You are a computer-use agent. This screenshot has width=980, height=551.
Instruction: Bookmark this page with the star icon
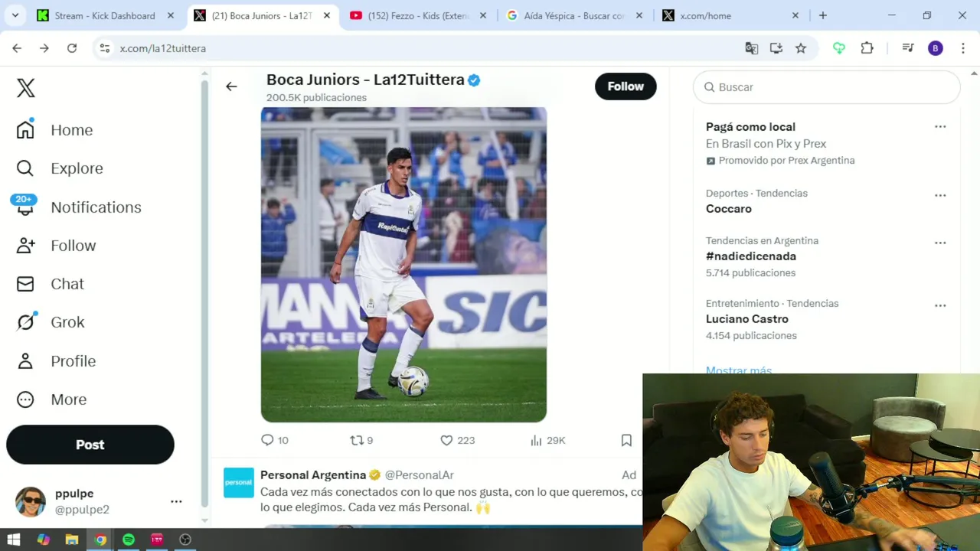coord(801,48)
